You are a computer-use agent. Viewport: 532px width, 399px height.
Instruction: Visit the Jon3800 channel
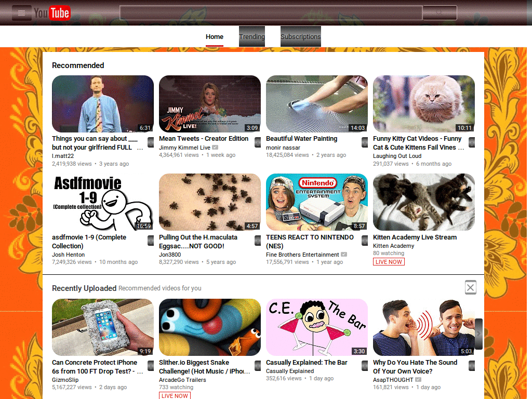(x=170, y=255)
